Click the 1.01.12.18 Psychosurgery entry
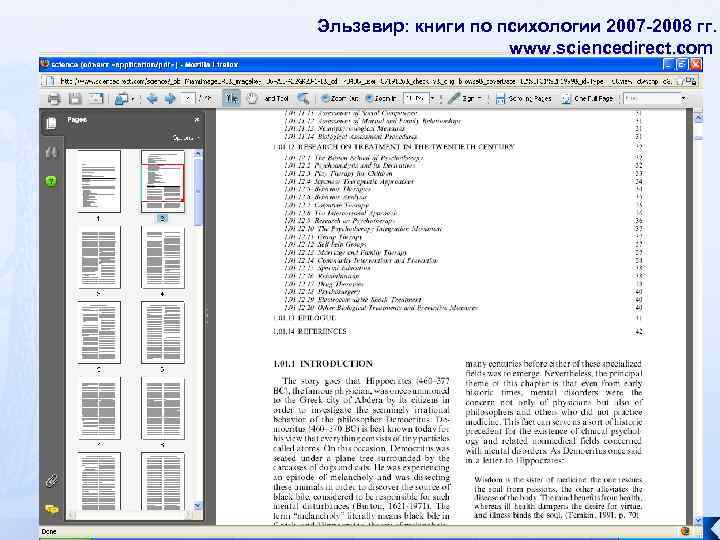This screenshot has height=540, width=720. [322, 291]
